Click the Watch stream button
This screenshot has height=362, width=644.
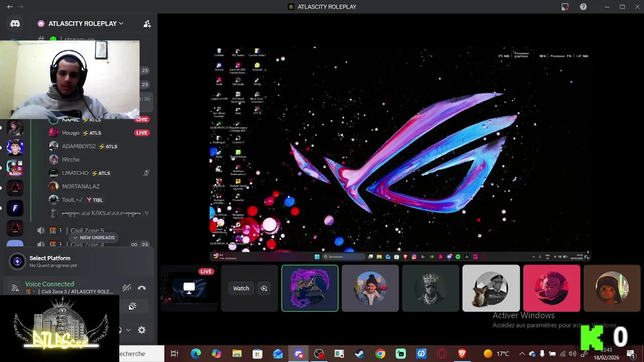click(x=241, y=288)
